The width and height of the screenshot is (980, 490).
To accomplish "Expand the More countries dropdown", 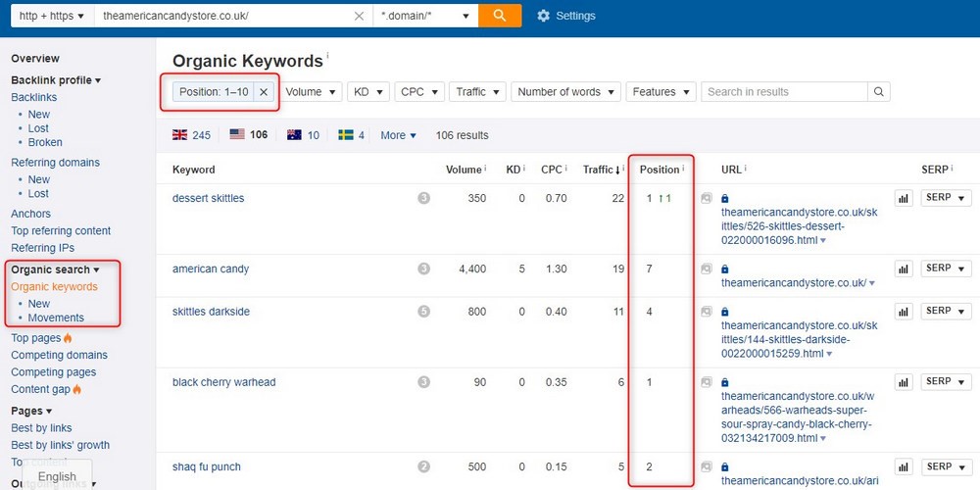I will [x=398, y=135].
